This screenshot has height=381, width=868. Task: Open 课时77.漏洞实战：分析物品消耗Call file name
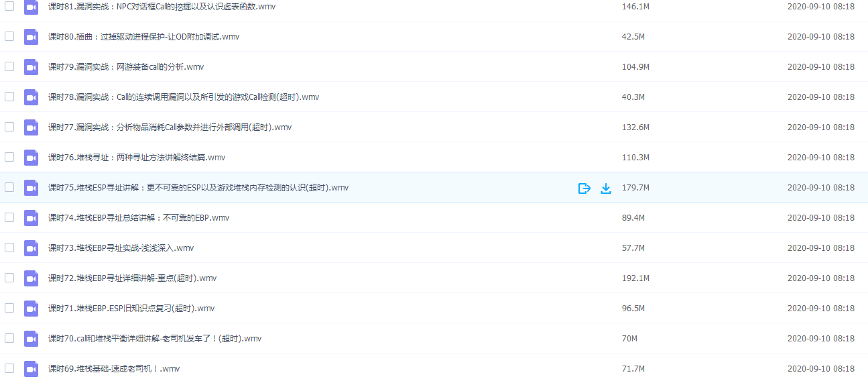(x=170, y=127)
